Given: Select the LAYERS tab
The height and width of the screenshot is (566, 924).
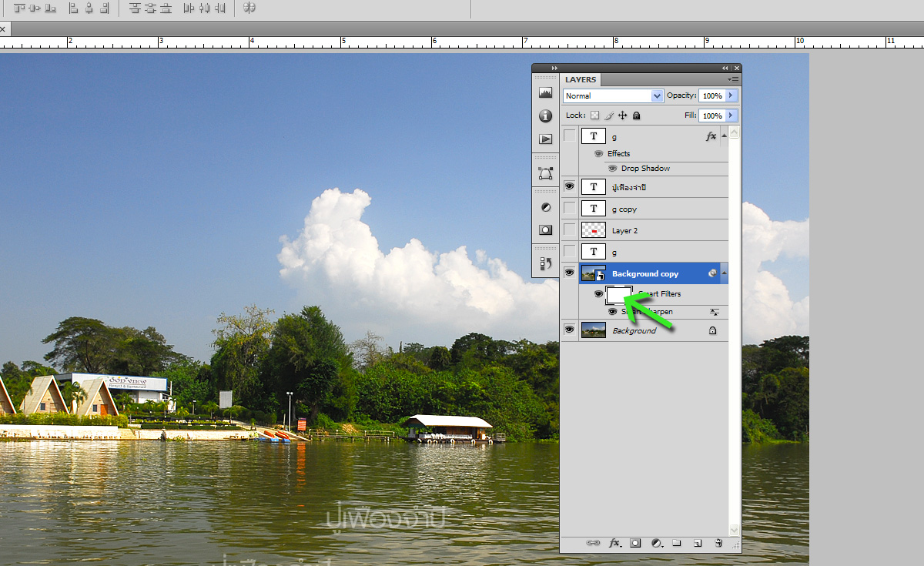Looking at the screenshot, I should coord(580,79).
